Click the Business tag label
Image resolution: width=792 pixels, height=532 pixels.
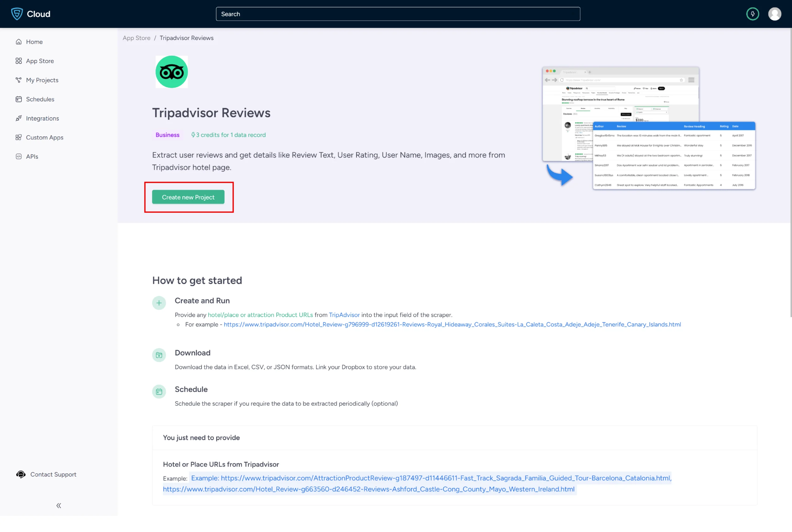click(167, 134)
